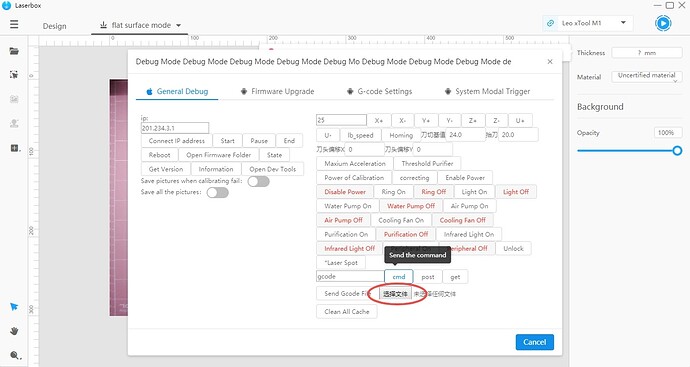This screenshot has width=690, height=367.
Task: Click the Homing button
Action: [x=401, y=135]
